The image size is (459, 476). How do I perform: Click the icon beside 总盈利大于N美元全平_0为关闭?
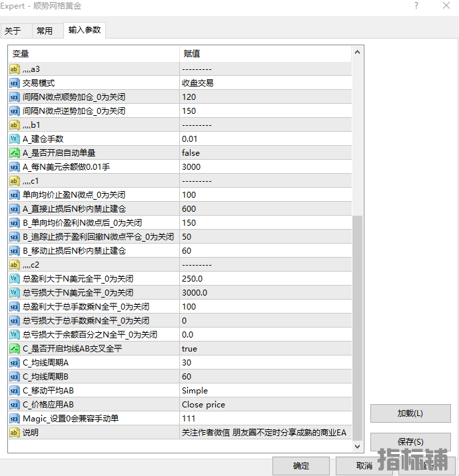click(14, 279)
